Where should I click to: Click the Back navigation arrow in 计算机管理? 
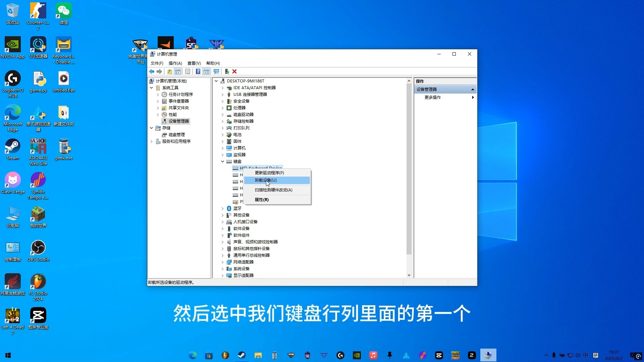click(152, 71)
